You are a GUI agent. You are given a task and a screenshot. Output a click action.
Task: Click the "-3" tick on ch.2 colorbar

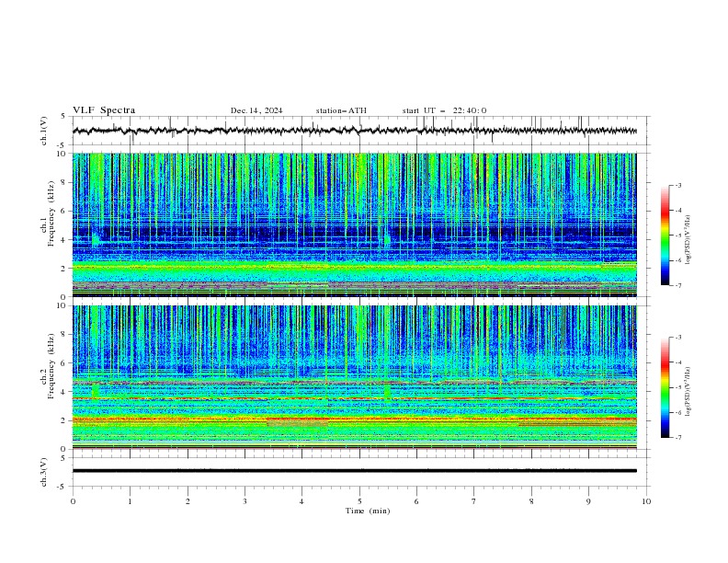coord(678,338)
